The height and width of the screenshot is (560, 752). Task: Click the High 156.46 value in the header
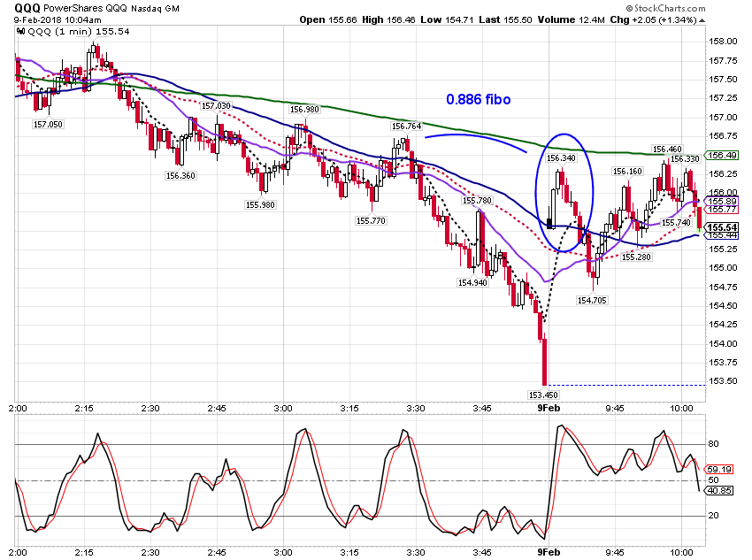coord(388,19)
